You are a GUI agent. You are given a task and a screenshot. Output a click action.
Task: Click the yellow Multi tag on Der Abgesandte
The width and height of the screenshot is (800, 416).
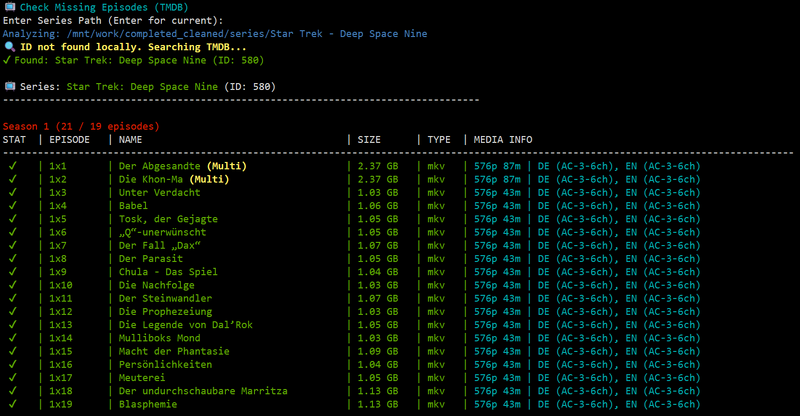(226, 166)
